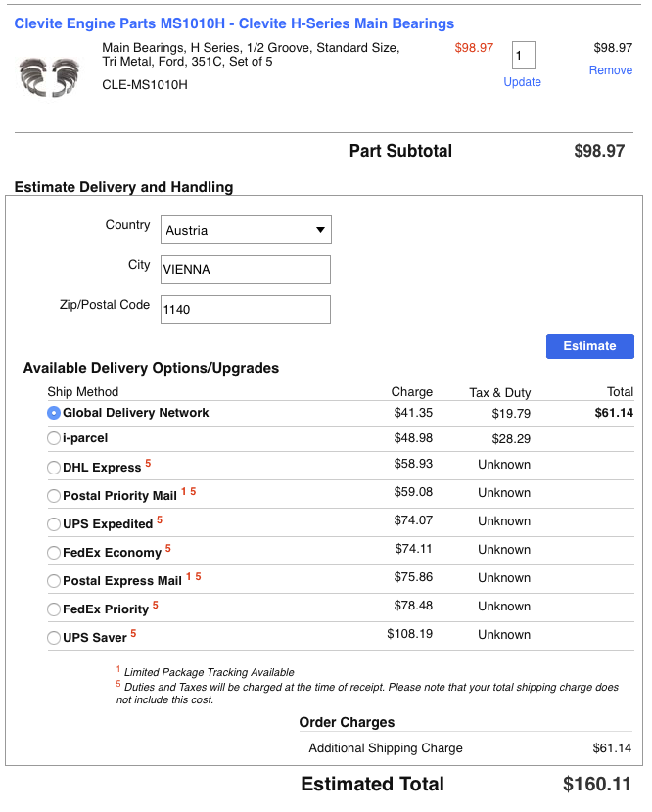Image resolution: width=652 pixels, height=812 pixels.
Task: Select FedEx Priority shipping
Action: click(x=54, y=609)
